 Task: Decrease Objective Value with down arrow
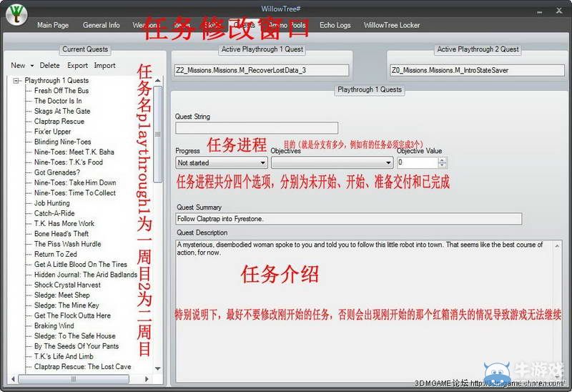coord(442,165)
